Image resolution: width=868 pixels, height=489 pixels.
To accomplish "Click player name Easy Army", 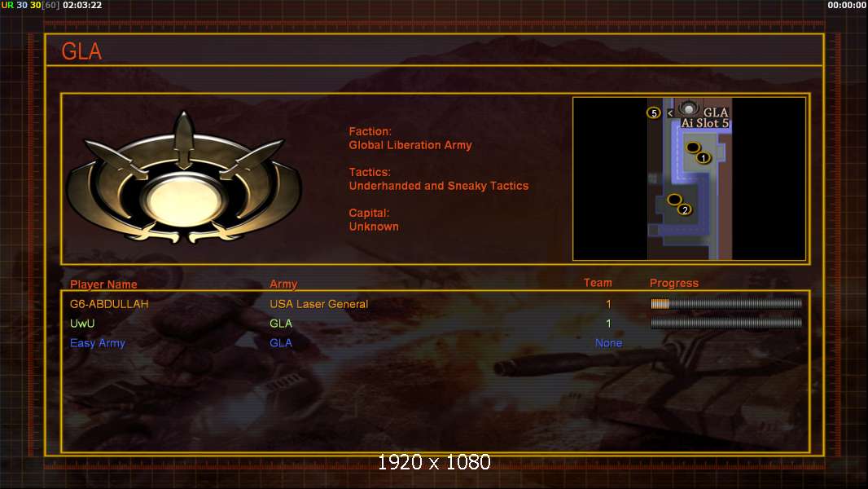I will click(x=98, y=343).
